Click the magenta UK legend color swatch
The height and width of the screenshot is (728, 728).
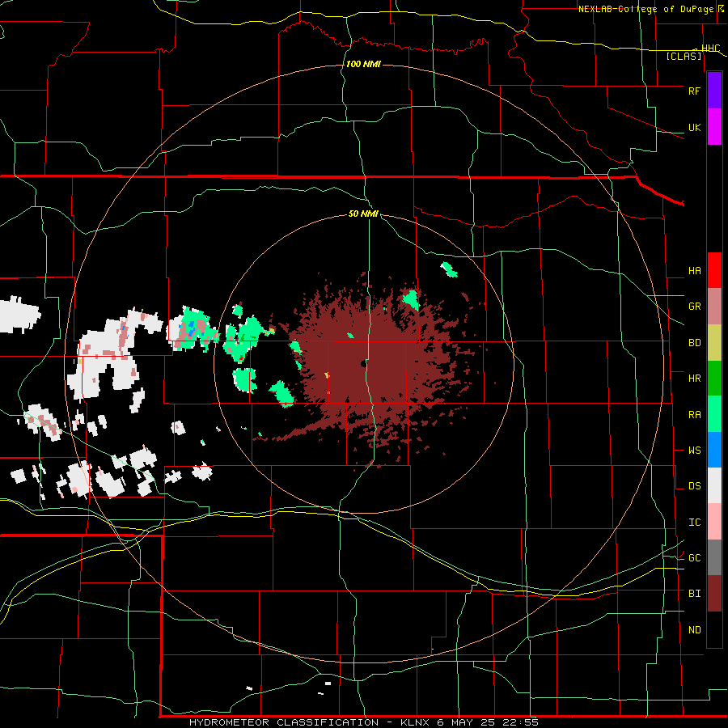[x=714, y=127]
